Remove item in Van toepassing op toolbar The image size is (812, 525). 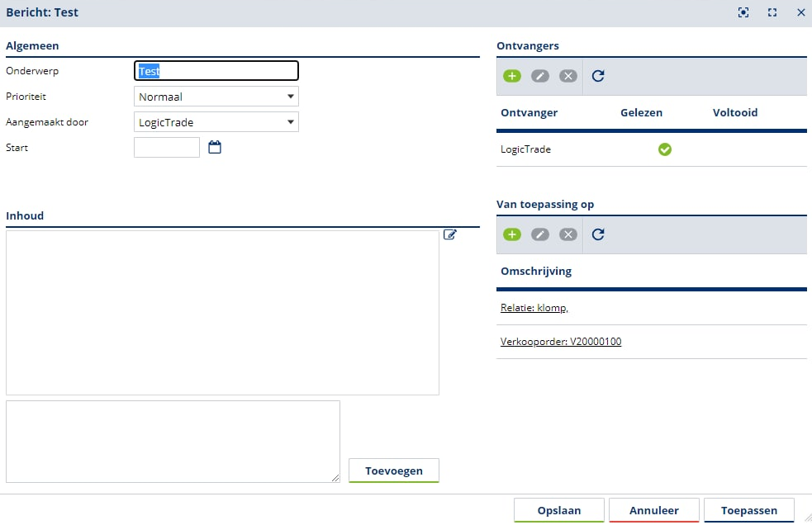tap(568, 234)
